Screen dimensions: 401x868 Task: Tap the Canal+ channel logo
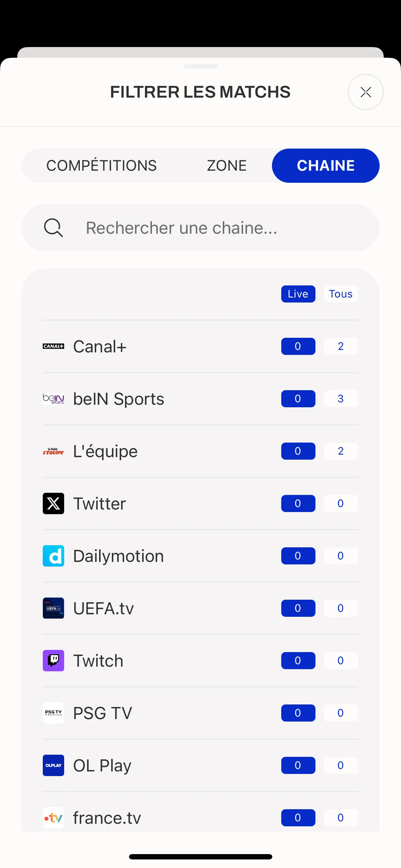(53, 346)
